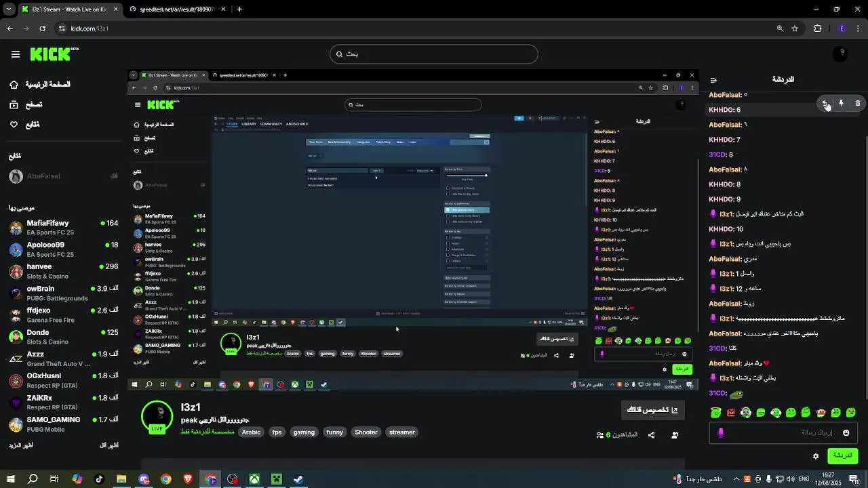Select the first green emote in emote row
Screen dimensions: 868x488
[715, 413]
